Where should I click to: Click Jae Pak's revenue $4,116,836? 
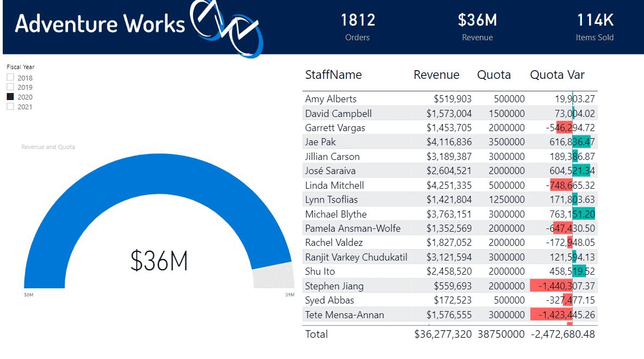pos(449,142)
